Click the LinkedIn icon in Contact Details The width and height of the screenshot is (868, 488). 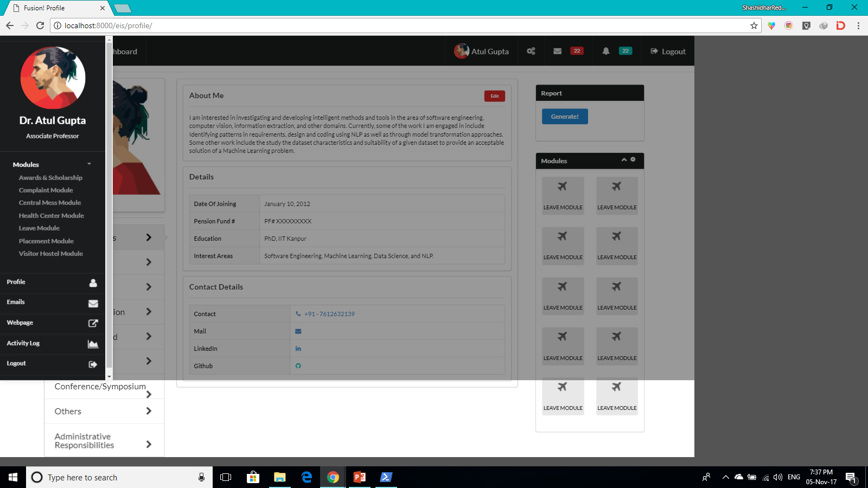tap(298, 348)
